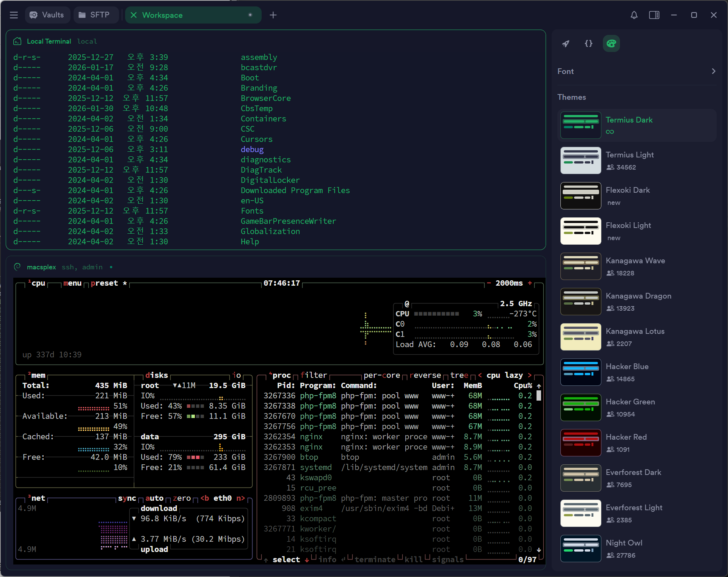Click the notifications bell icon
Image resolution: width=728 pixels, height=577 pixels.
pos(634,15)
